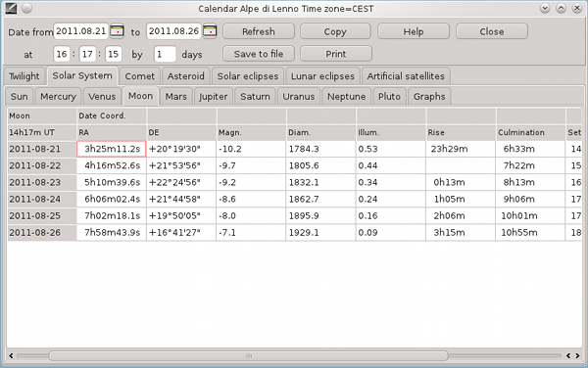Select the Mercury sub-tab
Viewport: 588px width, 368px height.
[58, 97]
